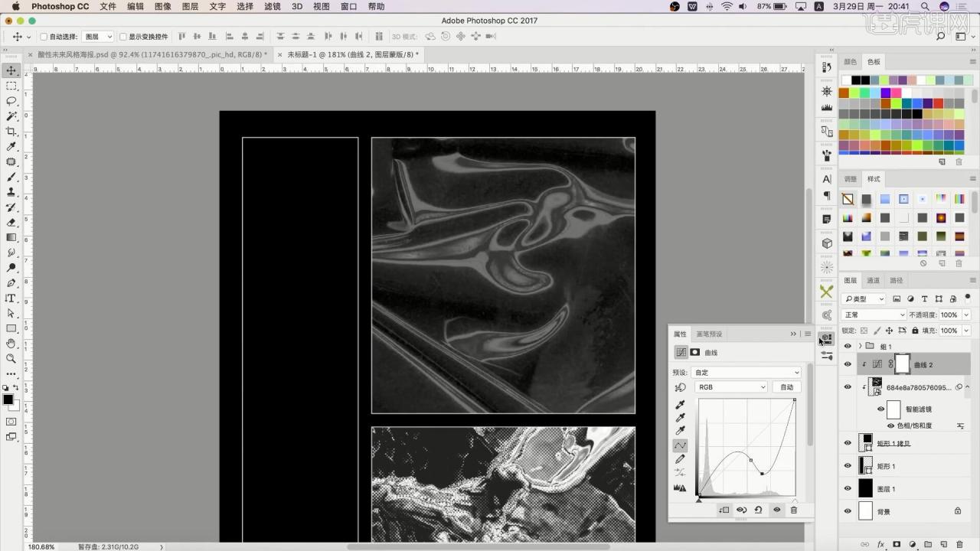Select the Rectangular Marquee tool

[x=11, y=86]
